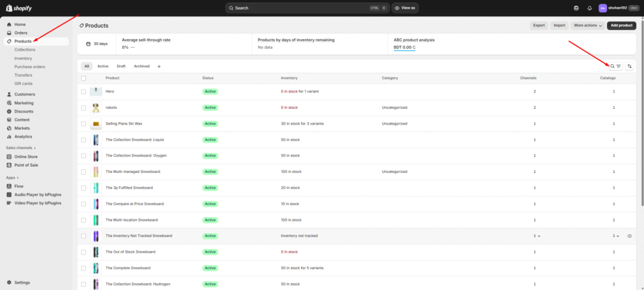Tick the checkbox for Selling Plans Ski Wax

pyautogui.click(x=83, y=124)
